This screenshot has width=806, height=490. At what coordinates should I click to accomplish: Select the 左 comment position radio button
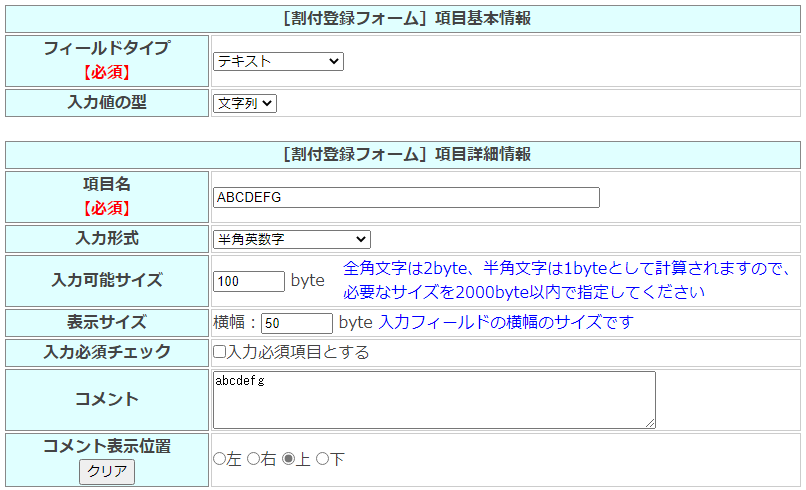[x=219, y=459]
